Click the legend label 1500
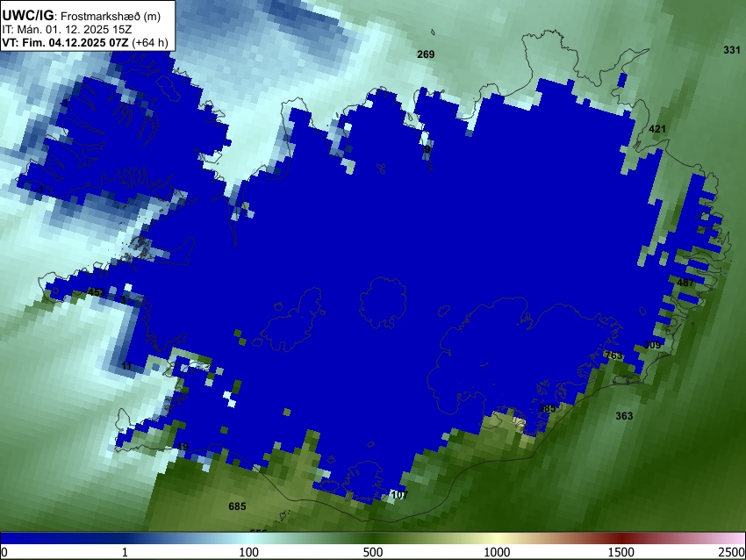Viewport: 746px width, 560px height. [x=621, y=552]
